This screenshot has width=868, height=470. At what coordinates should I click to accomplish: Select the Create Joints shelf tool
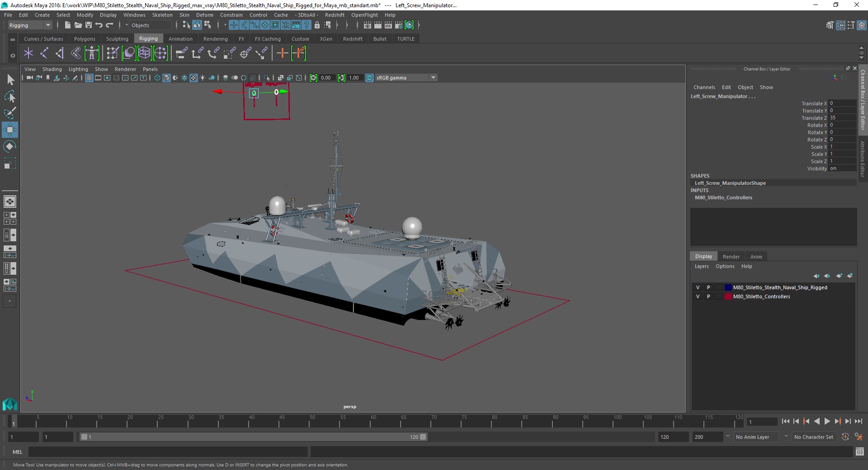(x=44, y=53)
